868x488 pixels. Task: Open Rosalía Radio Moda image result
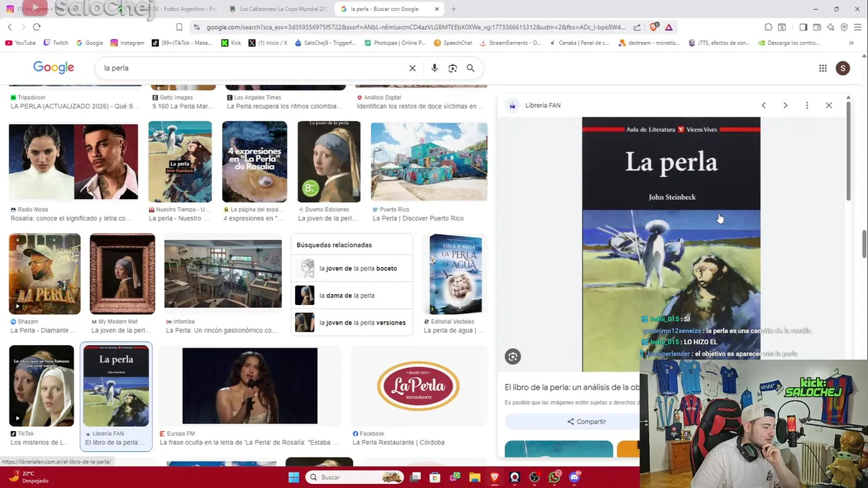[x=73, y=161]
